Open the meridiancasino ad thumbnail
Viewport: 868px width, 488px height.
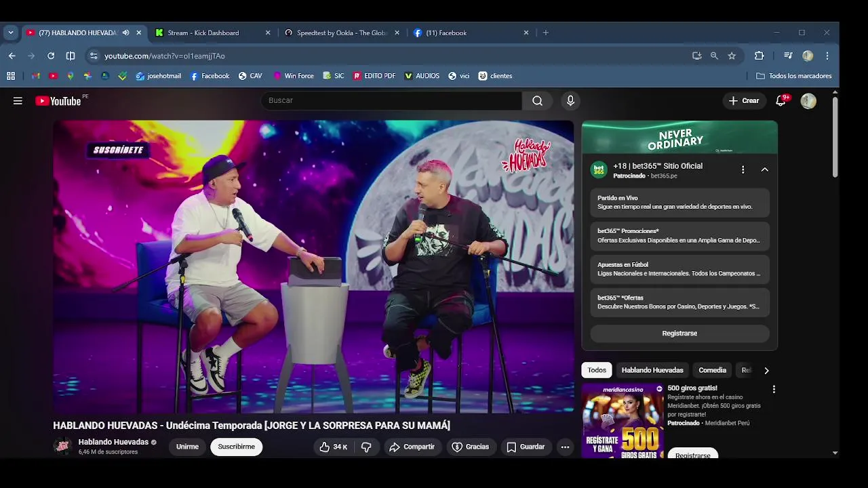[623, 420]
